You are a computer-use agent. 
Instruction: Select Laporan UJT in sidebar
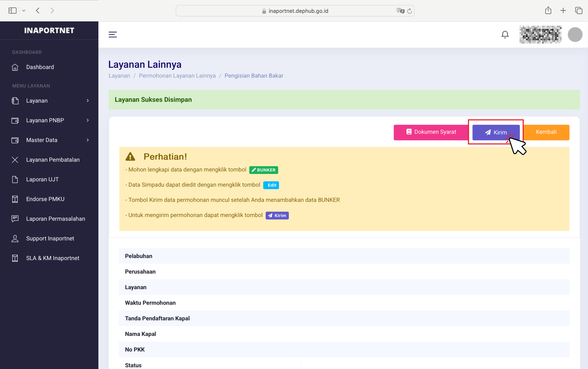[42, 179]
